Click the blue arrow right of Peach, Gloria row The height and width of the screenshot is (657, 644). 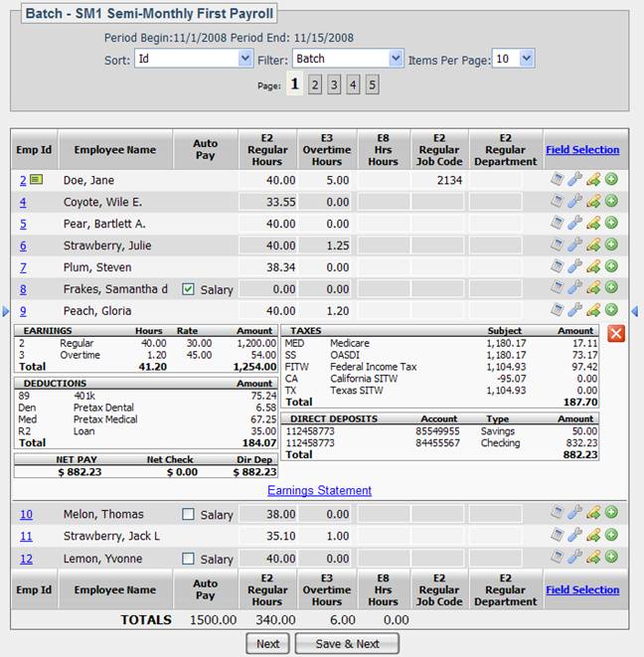tap(635, 311)
